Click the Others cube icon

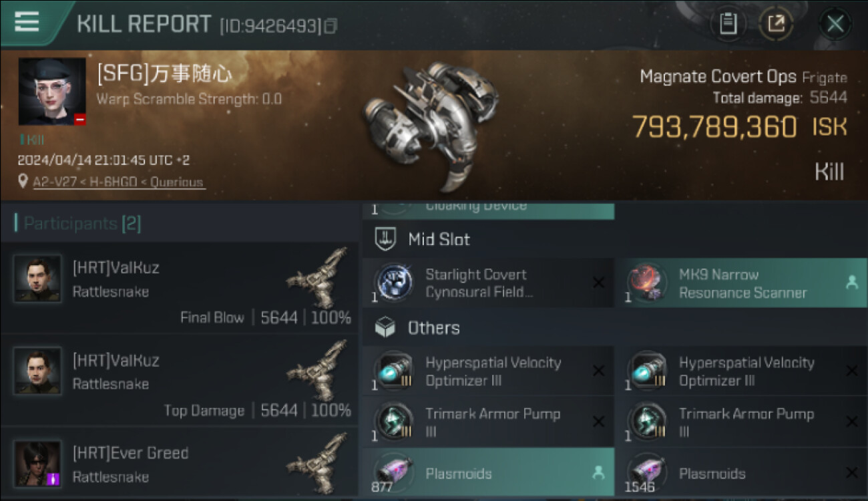click(x=385, y=327)
